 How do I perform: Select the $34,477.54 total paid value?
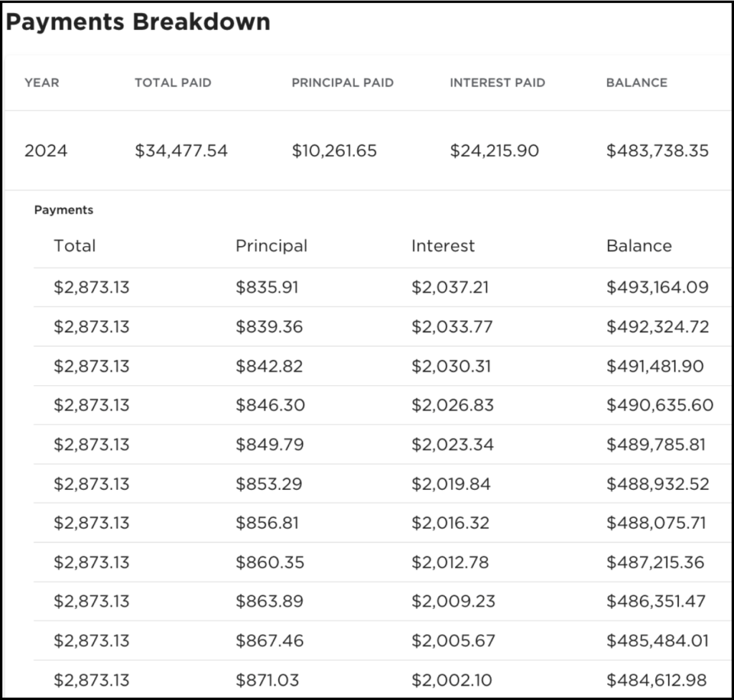(x=181, y=151)
